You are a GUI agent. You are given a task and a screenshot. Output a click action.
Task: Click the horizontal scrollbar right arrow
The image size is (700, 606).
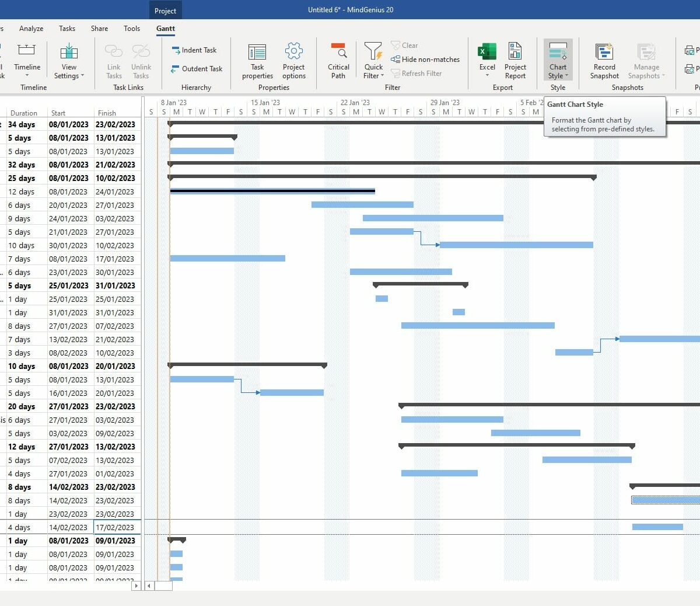pyautogui.click(x=136, y=586)
